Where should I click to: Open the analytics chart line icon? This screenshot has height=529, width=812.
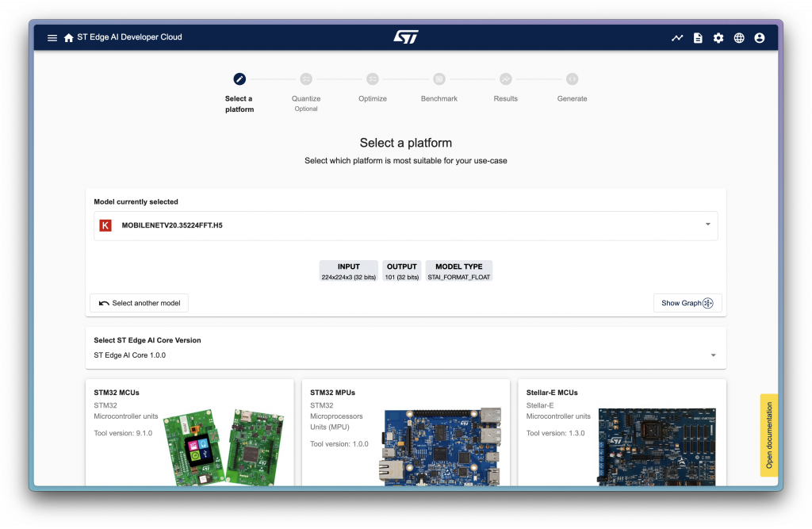(677, 38)
